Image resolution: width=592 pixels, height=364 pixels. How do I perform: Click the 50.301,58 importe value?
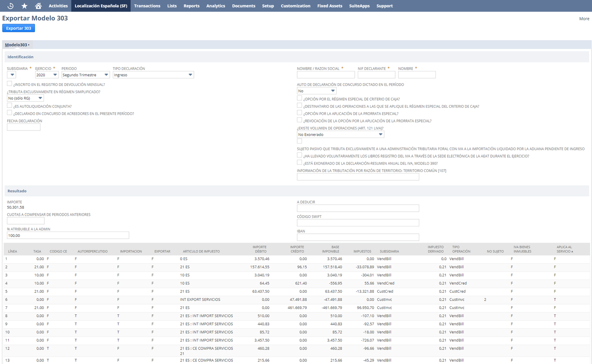[16, 208]
